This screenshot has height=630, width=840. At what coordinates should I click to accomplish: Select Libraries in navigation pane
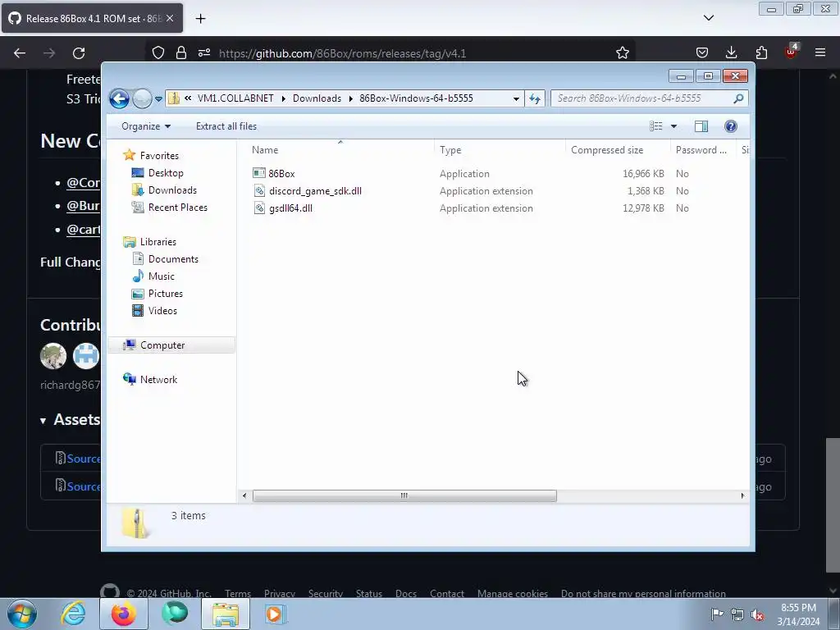click(x=158, y=242)
